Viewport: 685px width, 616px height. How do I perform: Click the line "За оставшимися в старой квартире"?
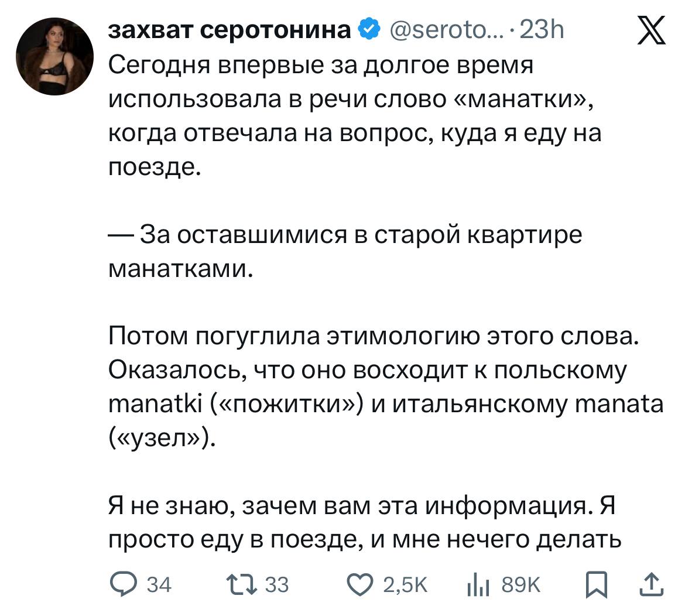(x=345, y=235)
